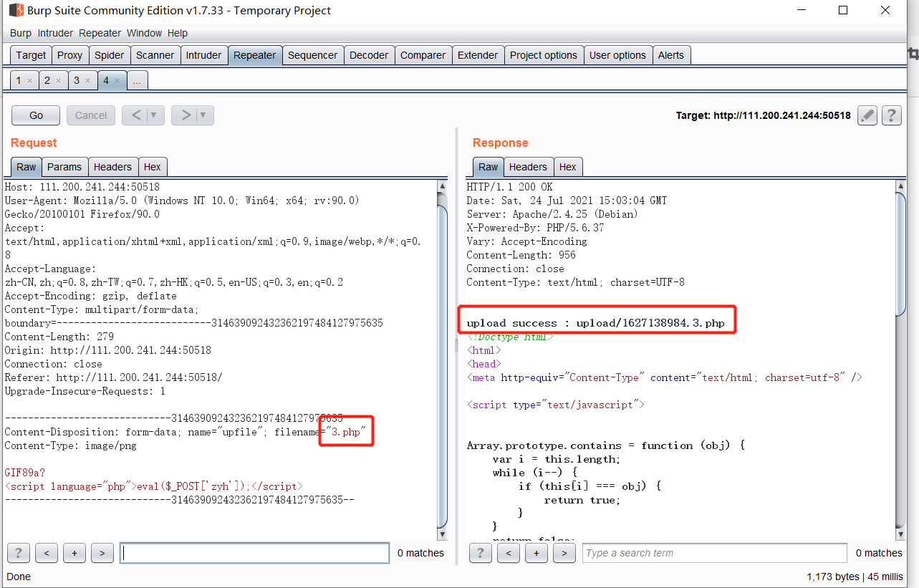Open the User options tab
This screenshot has width=919, height=588.
[617, 55]
